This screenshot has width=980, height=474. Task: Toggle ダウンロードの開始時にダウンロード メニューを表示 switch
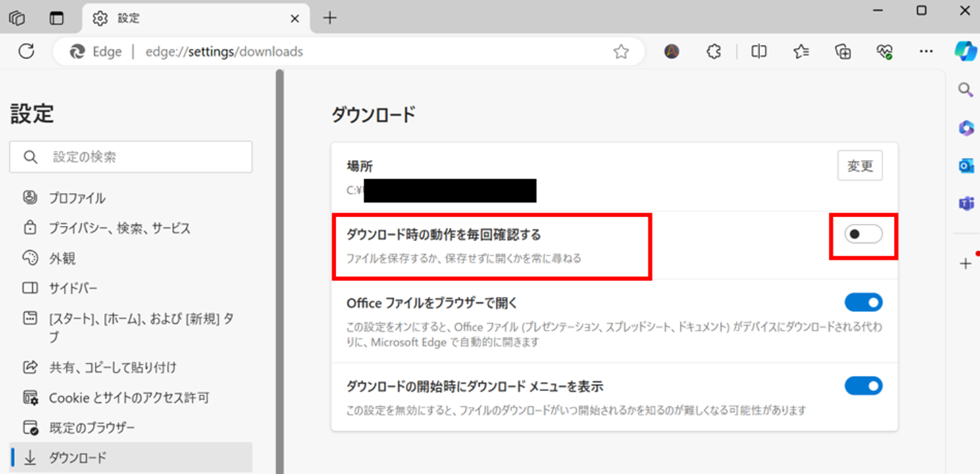864,386
